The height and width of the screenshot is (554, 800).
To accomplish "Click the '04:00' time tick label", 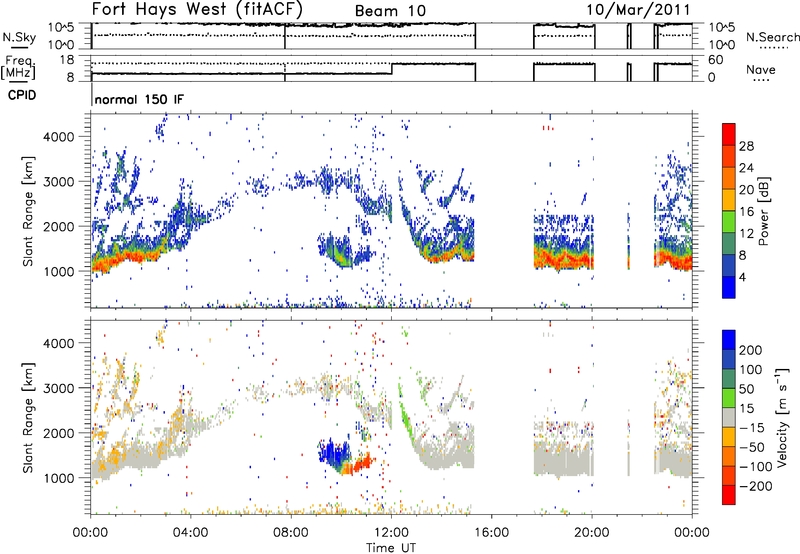I will coord(190,533).
